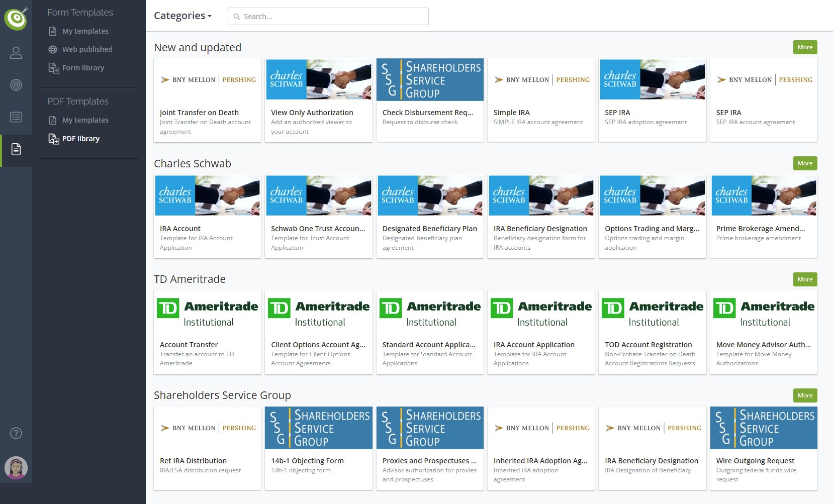This screenshot has width=833, height=504.
Task: Open the Categories dropdown
Action: pyautogui.click(x=182, y=16)
